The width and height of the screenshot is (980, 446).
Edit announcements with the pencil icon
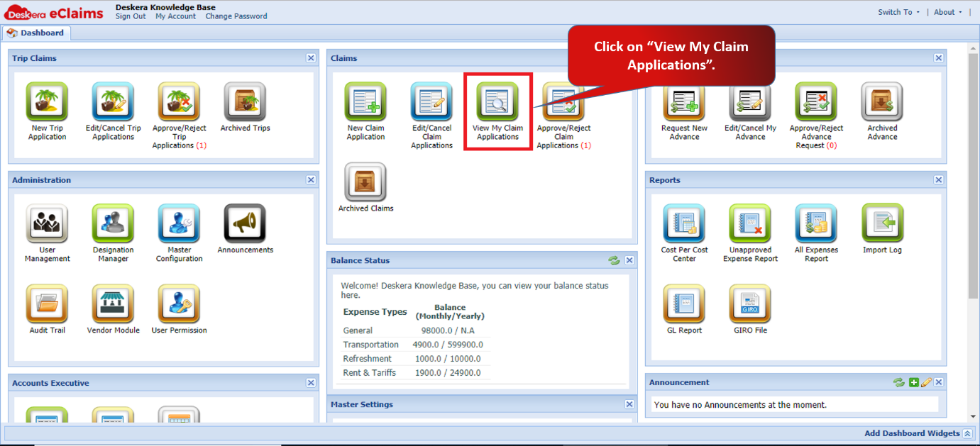point(926,382)
